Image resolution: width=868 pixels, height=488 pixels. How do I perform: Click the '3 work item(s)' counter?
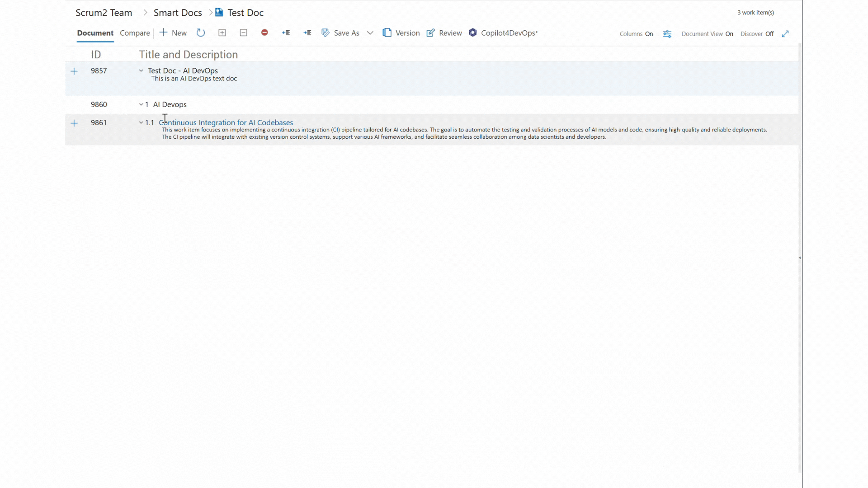[x=755, y=13]
